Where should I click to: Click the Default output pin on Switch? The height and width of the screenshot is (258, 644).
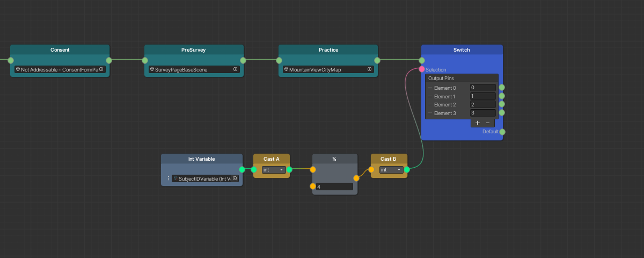[x=502, y=132]
